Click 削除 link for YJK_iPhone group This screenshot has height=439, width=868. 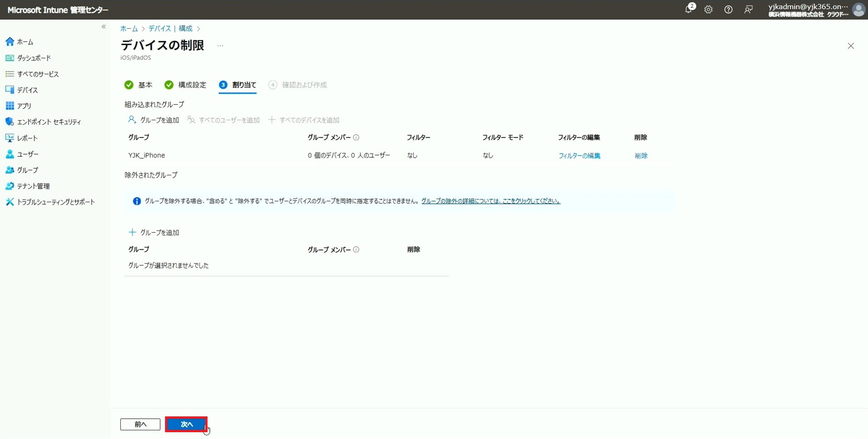point(641,156)
